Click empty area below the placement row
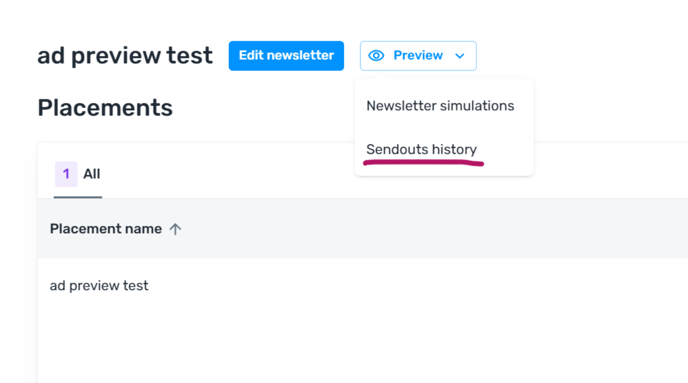Image resolution: width=688 pixels, height=383 pixels. [x=362, y=347]
